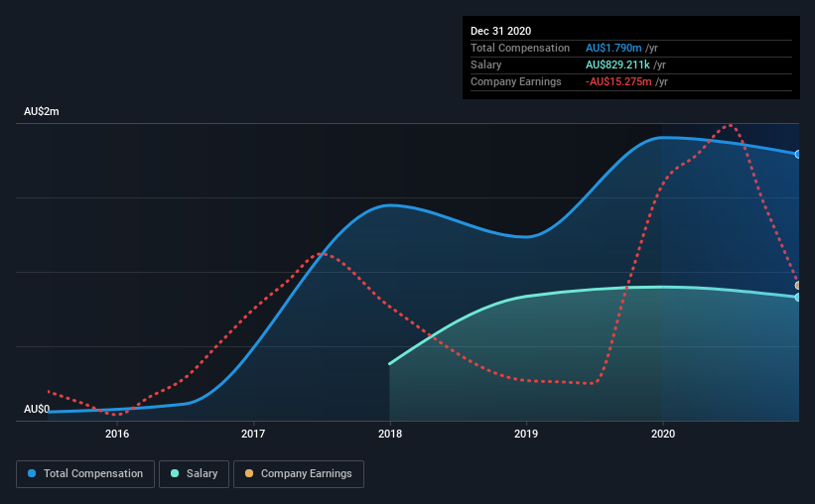The width and height of the screenshot is (815, 504).
Task: Click the Company Earnings end-point marker
Action: click(x=798, y=286)
